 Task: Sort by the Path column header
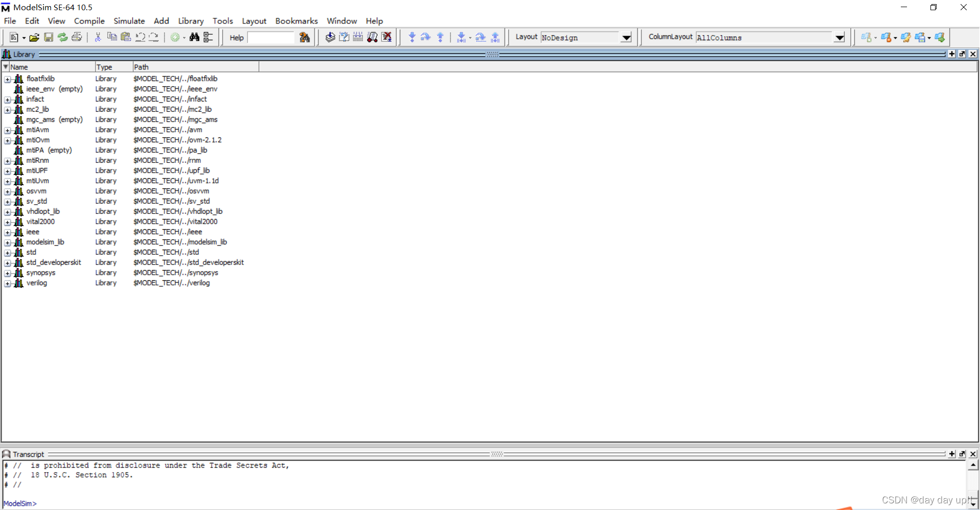(196, 67)
